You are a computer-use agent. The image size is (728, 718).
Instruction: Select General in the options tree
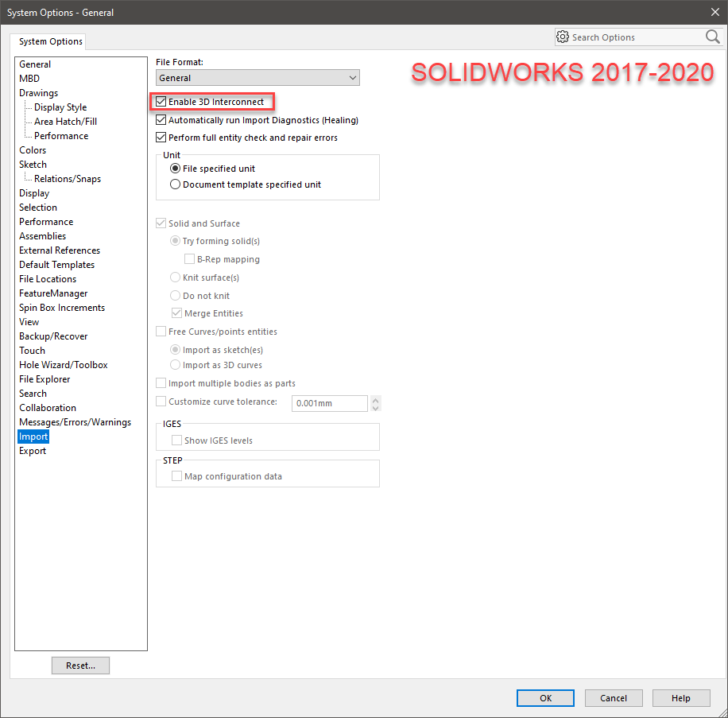coord(35,64)
